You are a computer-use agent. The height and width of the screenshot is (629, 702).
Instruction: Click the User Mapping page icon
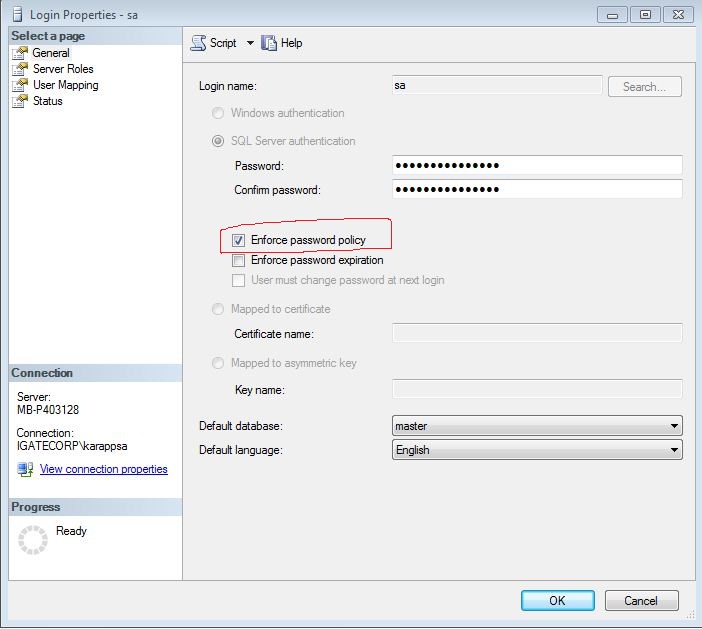[x=20, y=85]
